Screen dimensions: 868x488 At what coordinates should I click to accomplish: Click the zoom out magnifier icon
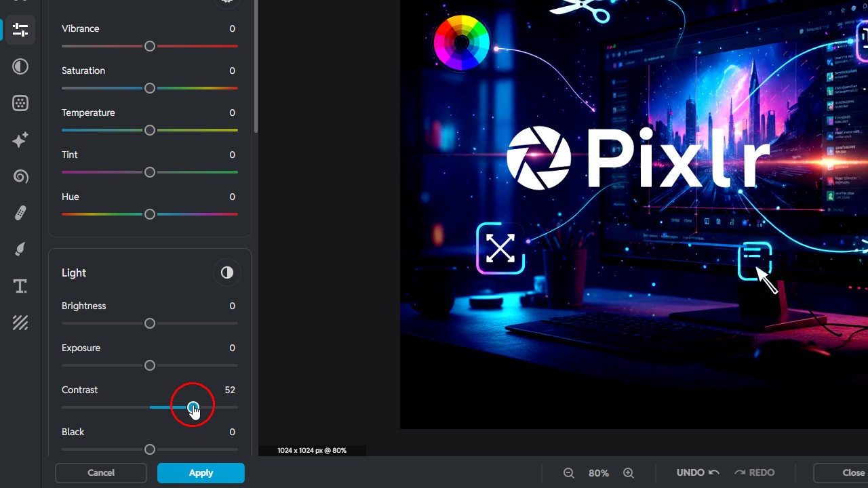pyautogui.click(x=569, y=473)
